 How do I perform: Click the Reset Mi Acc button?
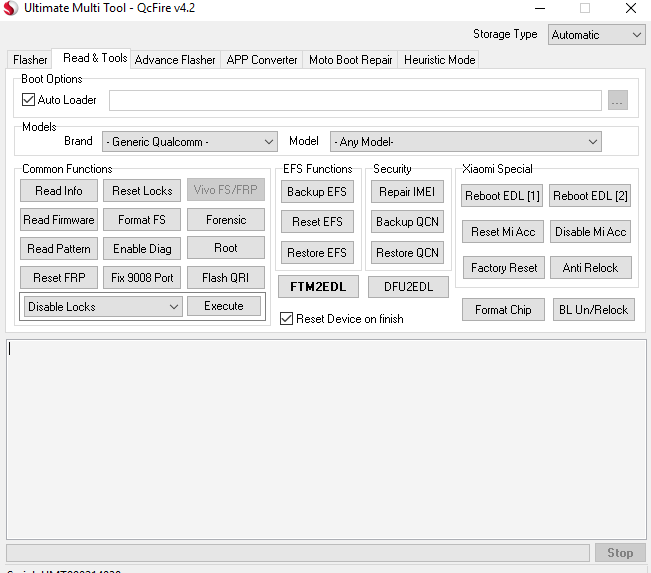click(x=503, y=232)
